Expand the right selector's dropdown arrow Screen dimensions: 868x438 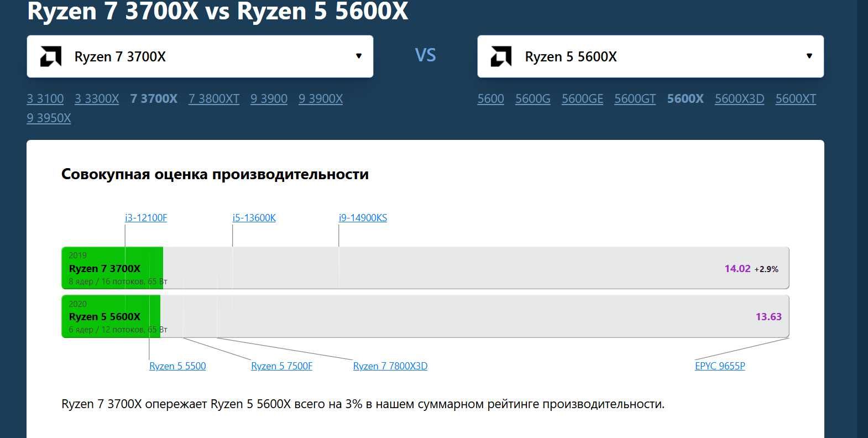point(809,56)
